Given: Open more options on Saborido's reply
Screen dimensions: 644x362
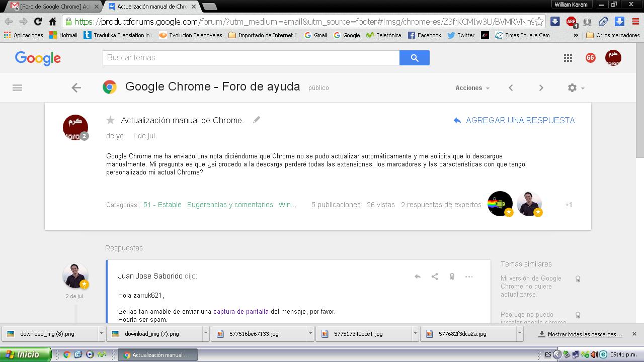Looking at the screenshot, I should 469,277.
